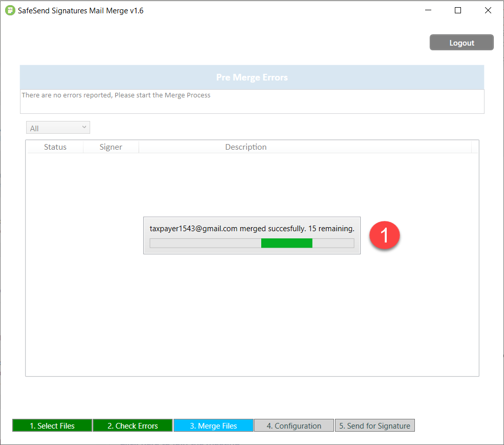504x445 pixels.
Task: Click the Signer column header
Action: click(111, 147)
